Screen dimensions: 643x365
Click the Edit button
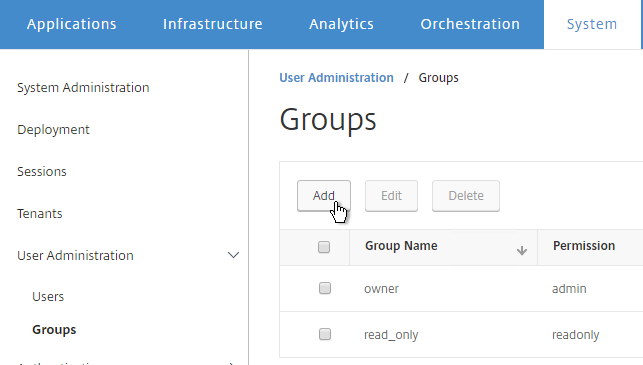pos(391,196)
